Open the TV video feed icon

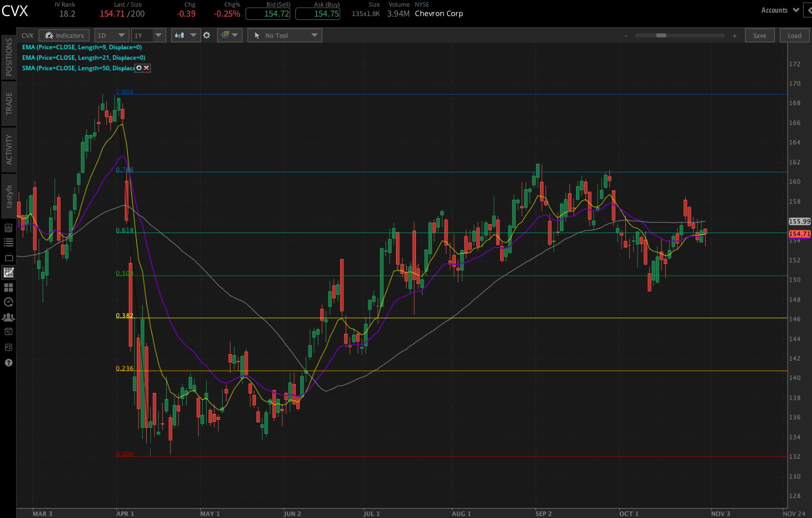point(8,258)
